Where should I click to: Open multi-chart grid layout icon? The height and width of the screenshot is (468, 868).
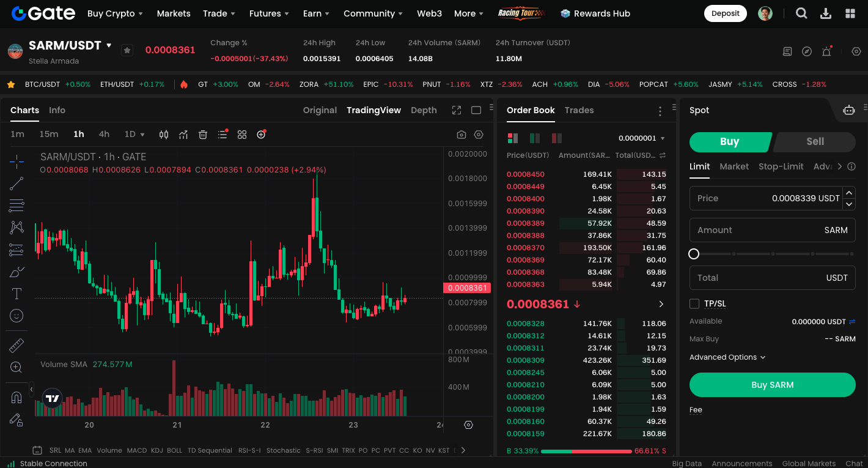tap(242, 135)
